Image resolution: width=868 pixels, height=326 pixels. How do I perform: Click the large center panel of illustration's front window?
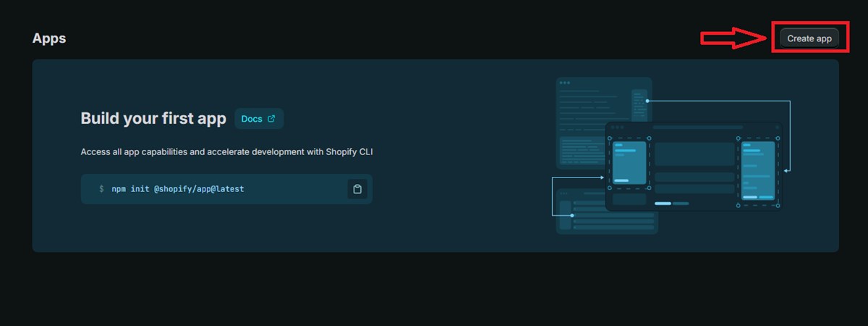point(694,154)
